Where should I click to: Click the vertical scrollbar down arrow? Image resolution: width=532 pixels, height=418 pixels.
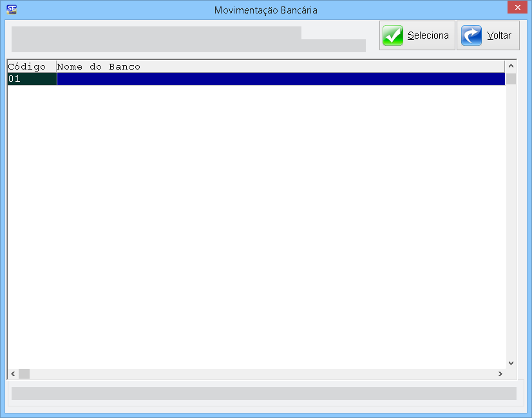[x=511, y=363]
